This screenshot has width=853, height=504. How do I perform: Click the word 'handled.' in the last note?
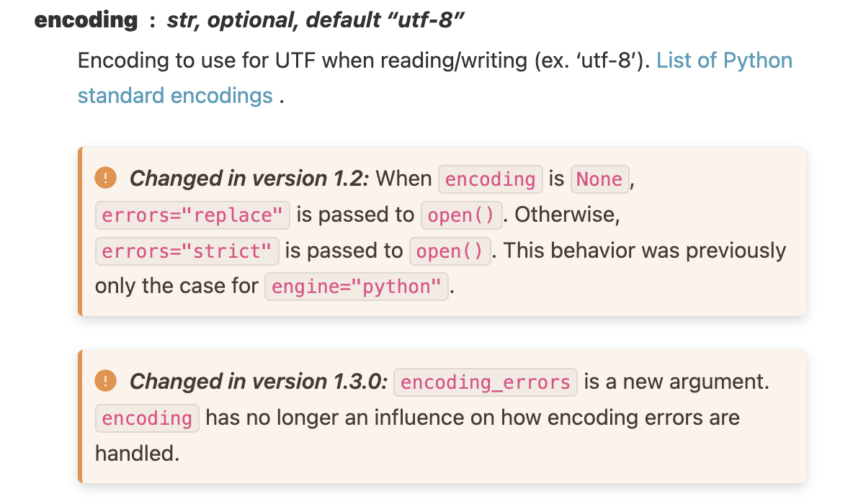click(137, 453)
